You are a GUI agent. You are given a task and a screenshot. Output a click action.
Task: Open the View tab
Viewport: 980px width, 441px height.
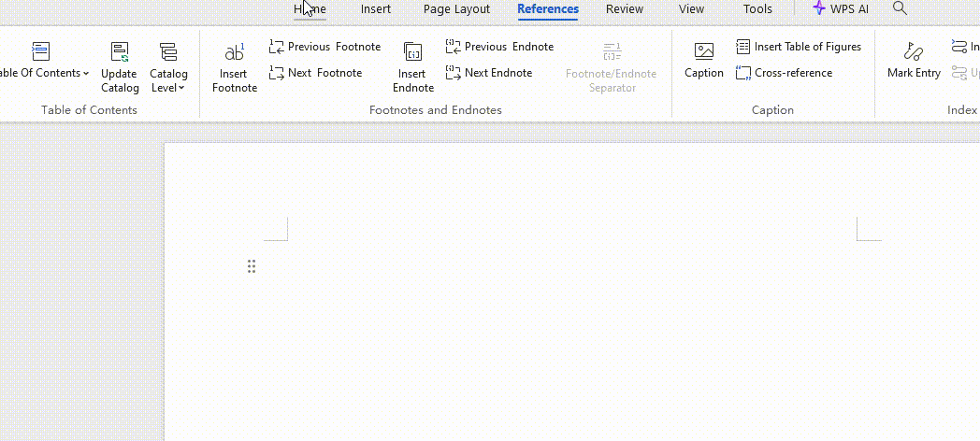coord(691,8)
